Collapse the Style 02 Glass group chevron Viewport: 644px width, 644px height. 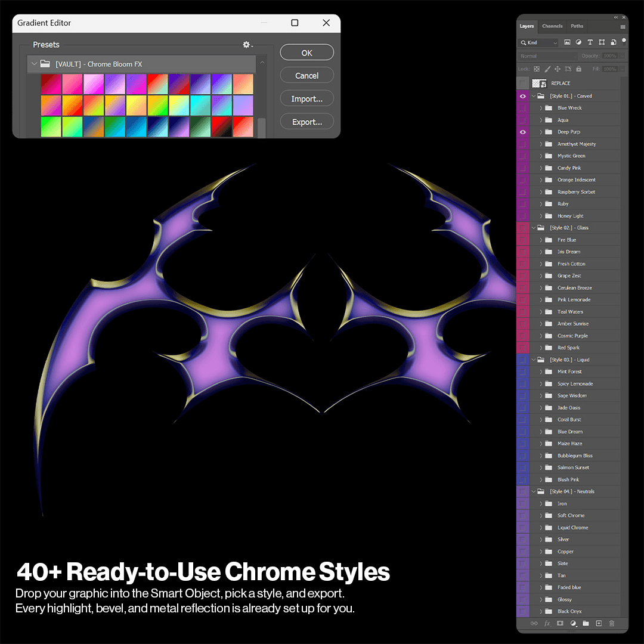pyautogui.click(x=534, y=228)
